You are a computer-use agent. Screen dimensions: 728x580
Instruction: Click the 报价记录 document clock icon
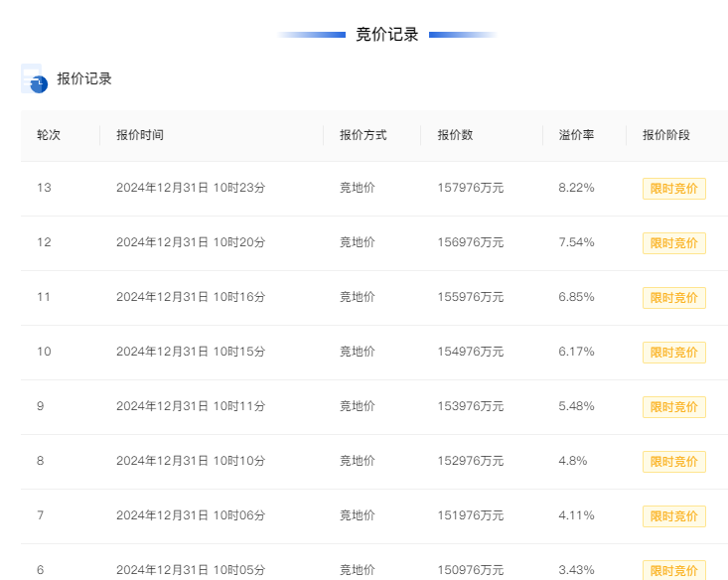tap(35, 78)
